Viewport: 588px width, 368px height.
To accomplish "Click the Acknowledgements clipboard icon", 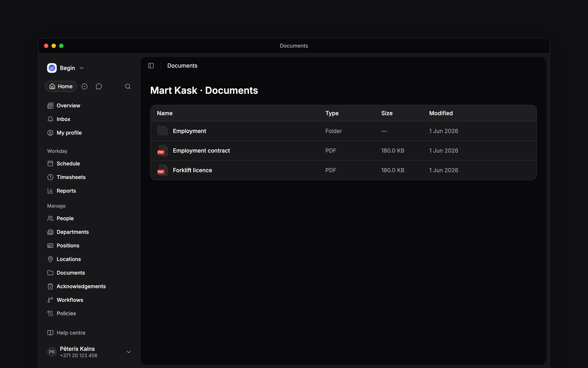I will (50, 286).
